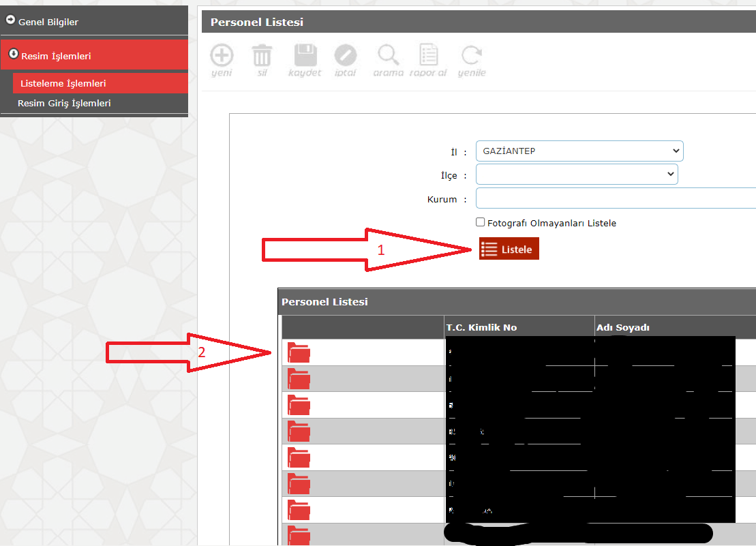Image resolution: width=756 pixels, height=546 pixels.
Task: Expand the empty İlçe dropdown
Action: point(577,175)
